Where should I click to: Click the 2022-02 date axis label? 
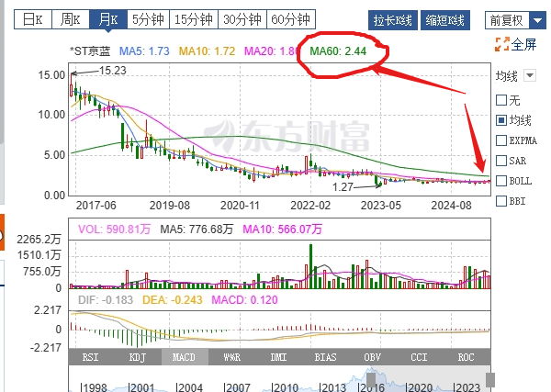(310, 206)
